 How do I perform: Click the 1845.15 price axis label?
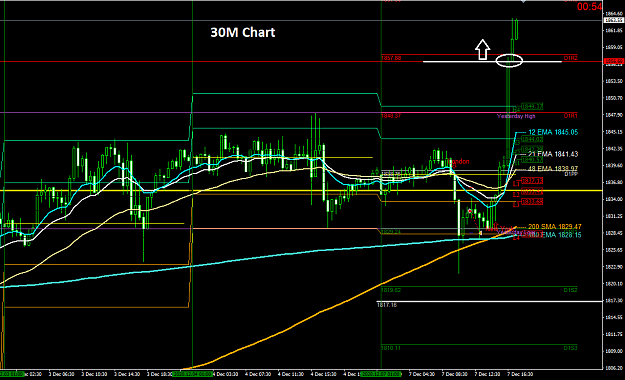pyautogui.click(x=614, y=132)
